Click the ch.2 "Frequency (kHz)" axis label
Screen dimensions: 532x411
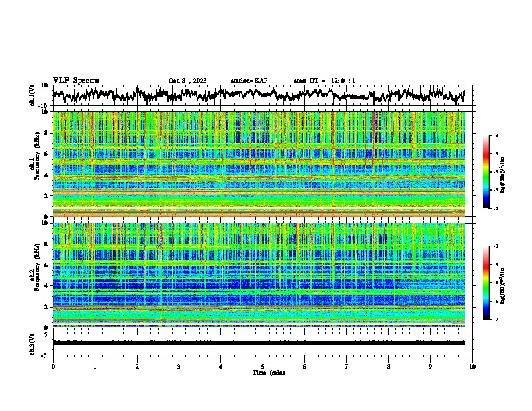coord(36,267)
